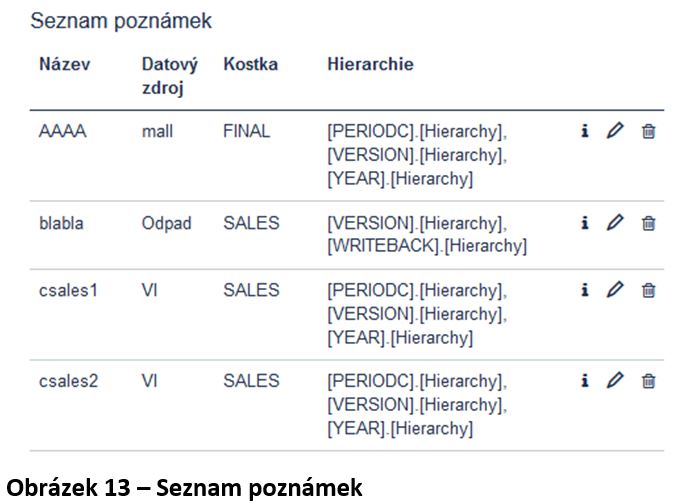Show info for the AAAA note
The width and height of the screenshot is (677, 503).
pyautogui.click(x=585, y=130)
